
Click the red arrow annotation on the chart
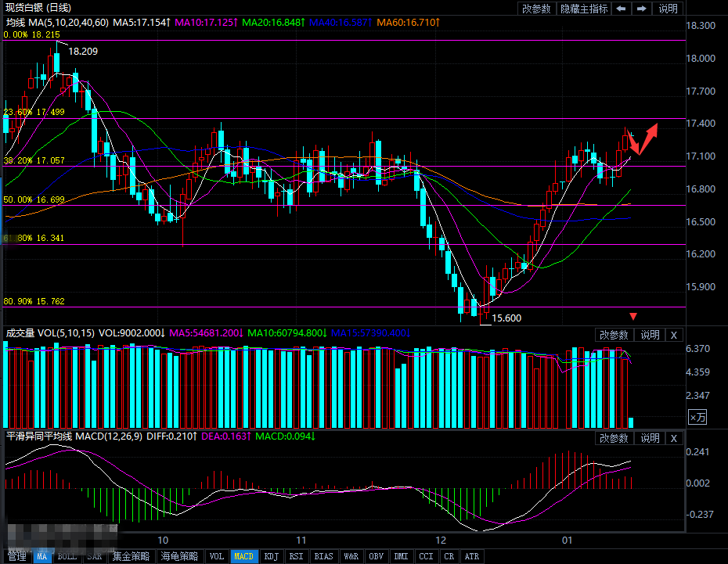click(x=644, y=138)
